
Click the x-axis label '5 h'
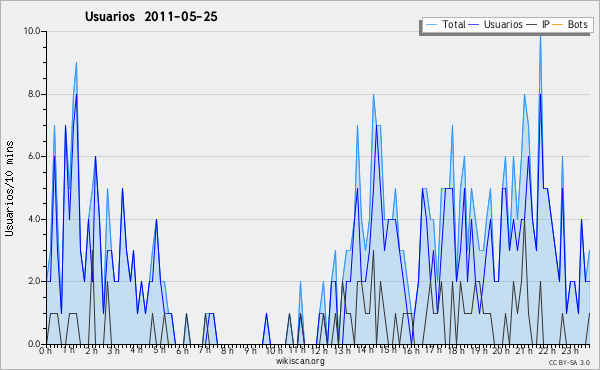click(160, 350)
